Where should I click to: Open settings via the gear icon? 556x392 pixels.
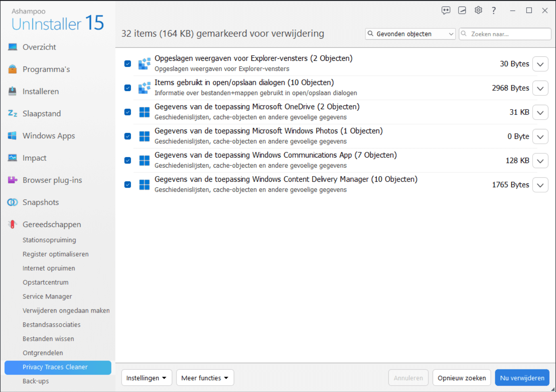click(x=478, y=10)
